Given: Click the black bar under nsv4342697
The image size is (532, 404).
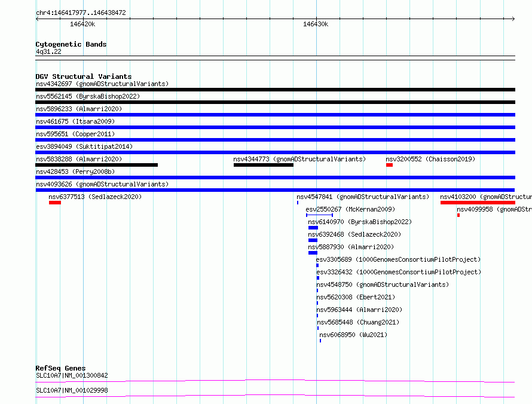Looking at the screenshot, I should pos(275,90).
